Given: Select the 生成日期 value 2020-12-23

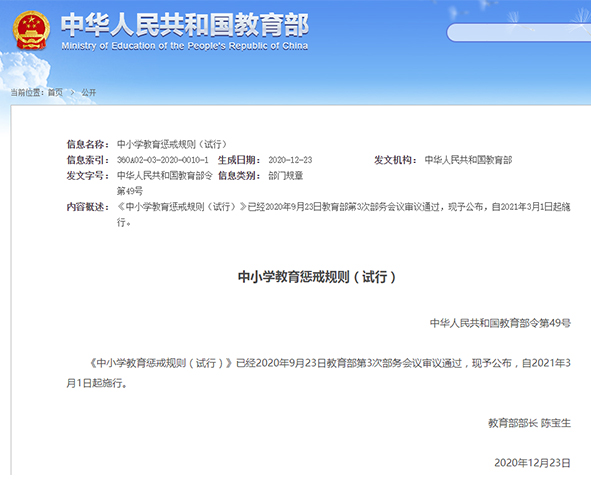Looking at the screenshot, I should point(290,160).
